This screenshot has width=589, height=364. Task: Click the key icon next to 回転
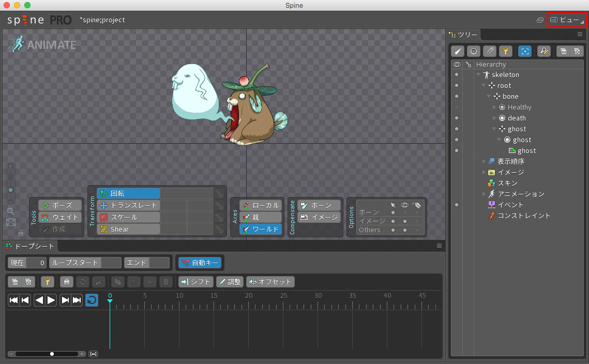[219, 193]
